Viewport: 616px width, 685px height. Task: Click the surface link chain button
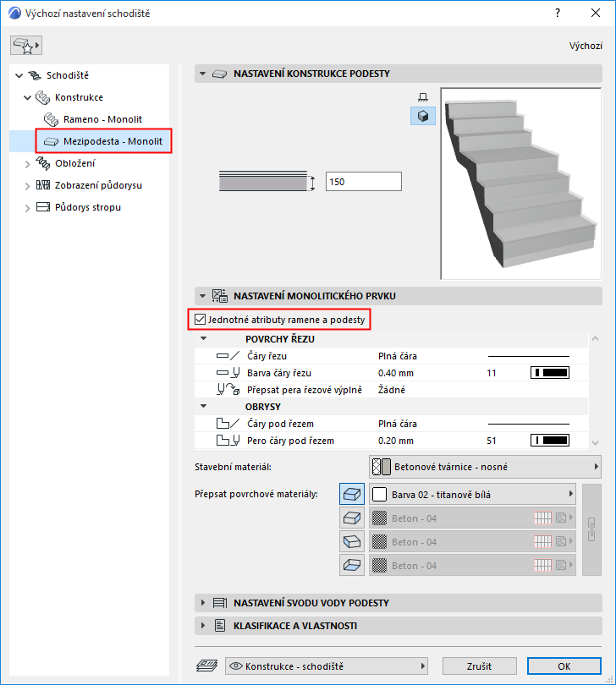pos(591,529)
